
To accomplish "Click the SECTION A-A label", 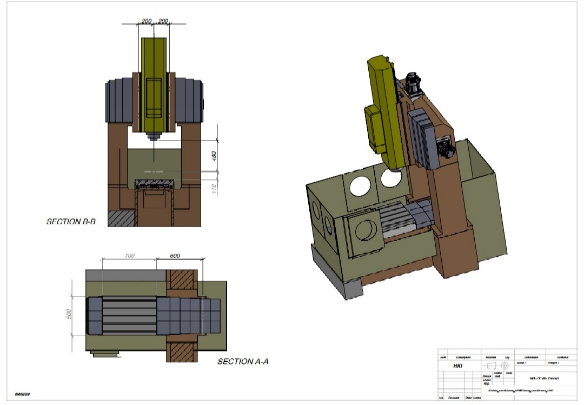I will pyautogui.click(x=243, y=361).
